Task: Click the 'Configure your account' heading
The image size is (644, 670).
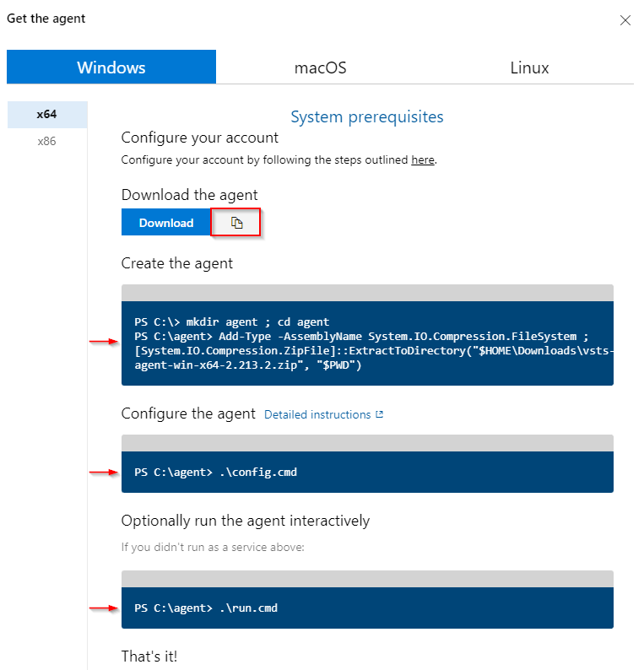Action: pyautogui.click(x=199, y=138)
